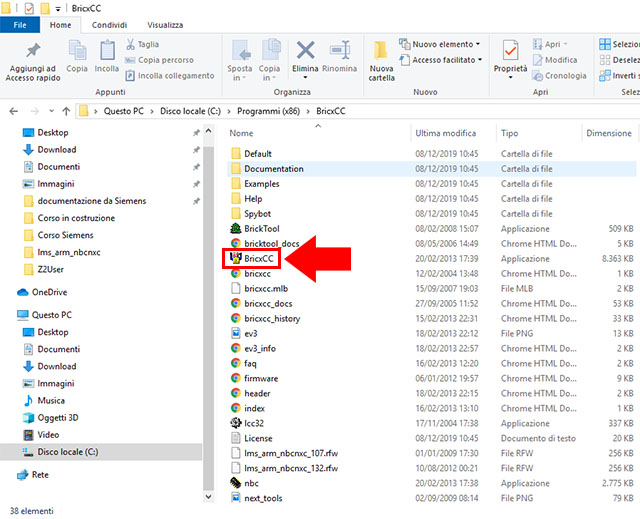Open the Documentation folder in list

273,169
